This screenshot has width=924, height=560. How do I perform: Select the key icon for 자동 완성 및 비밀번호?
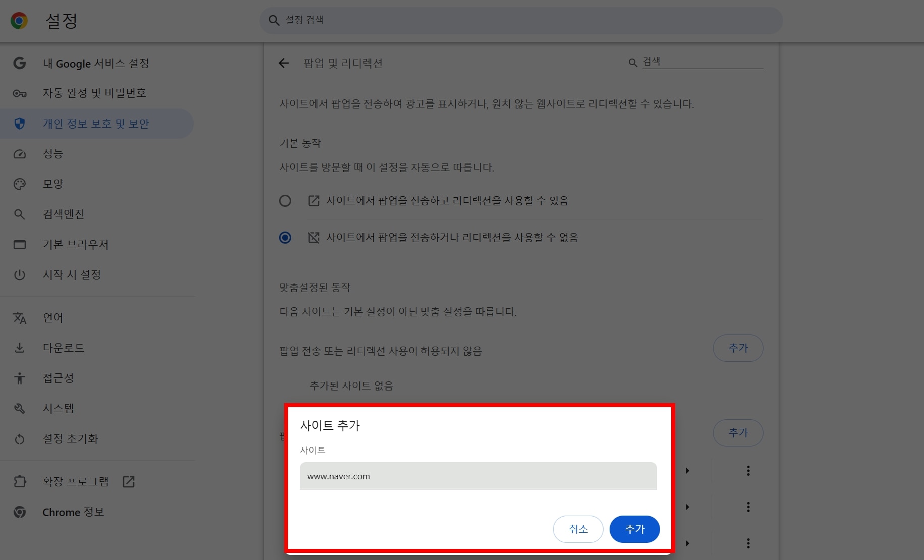(x=20, y=93)
